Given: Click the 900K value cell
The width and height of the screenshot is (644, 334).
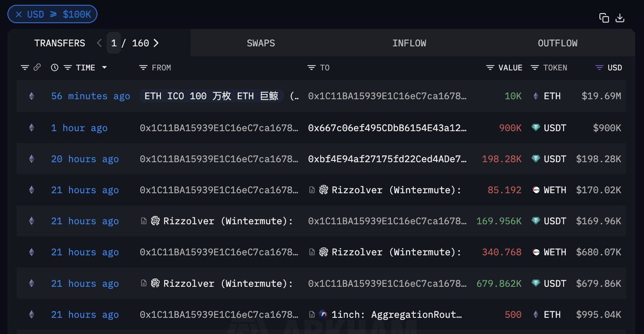Looking at the screenshot, I should pyautogui.click(x=510, y=128).
